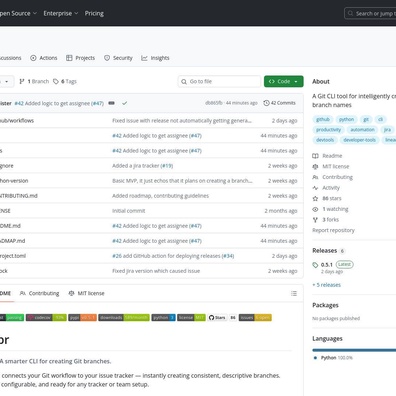The image size is (396, 396).
Task: Click the python version badge
Action: (x=163, y=318)
